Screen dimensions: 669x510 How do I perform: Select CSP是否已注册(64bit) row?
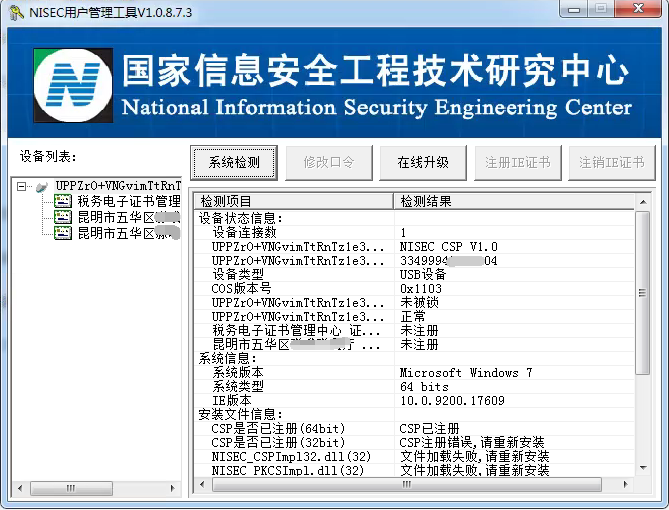click(414, 428)
